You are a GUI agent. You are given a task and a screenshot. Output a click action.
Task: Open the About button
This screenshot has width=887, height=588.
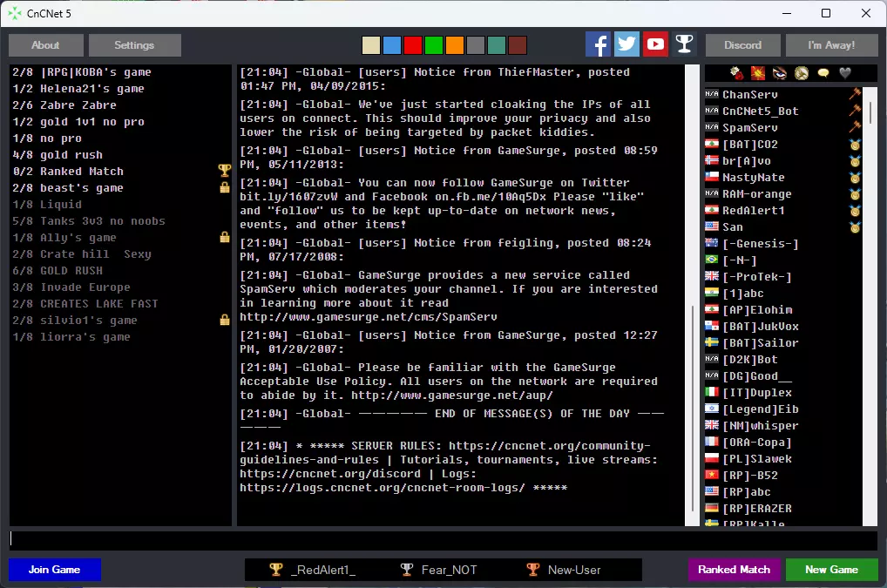point(46,45)
